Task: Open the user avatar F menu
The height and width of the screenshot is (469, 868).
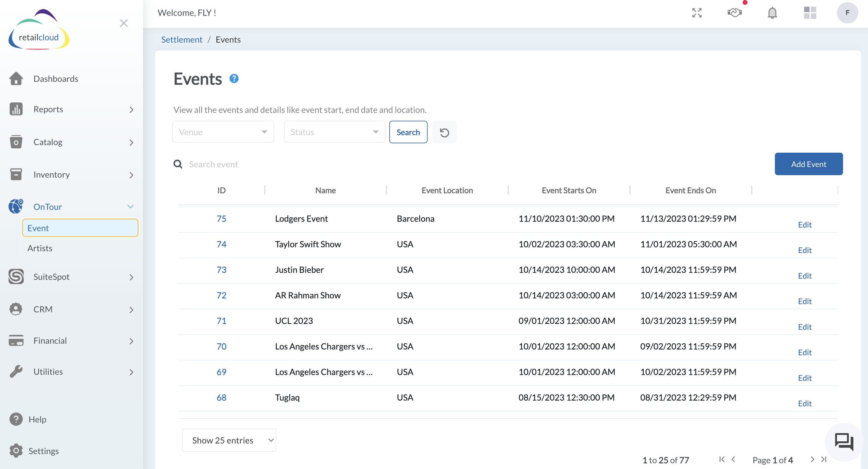Action: [x=847, y=13]
